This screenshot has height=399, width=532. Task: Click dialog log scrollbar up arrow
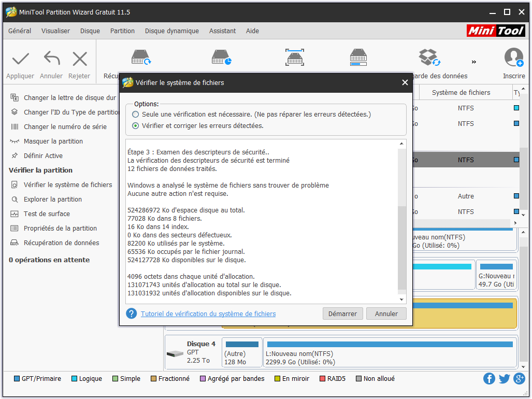[x=401, y=144]
